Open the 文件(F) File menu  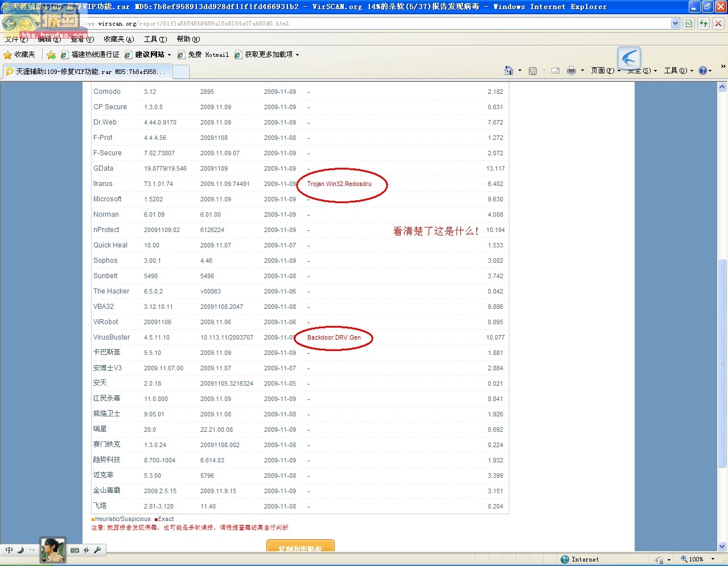pos(16,39)
